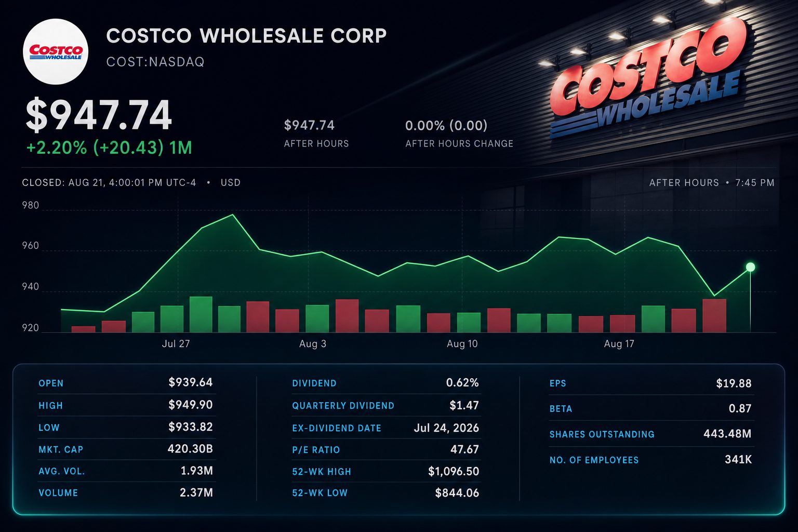The image size is (798, 532).
Task: Click the QUARTERLY DIVIDEND label
Action: click(x=343, y=406)
